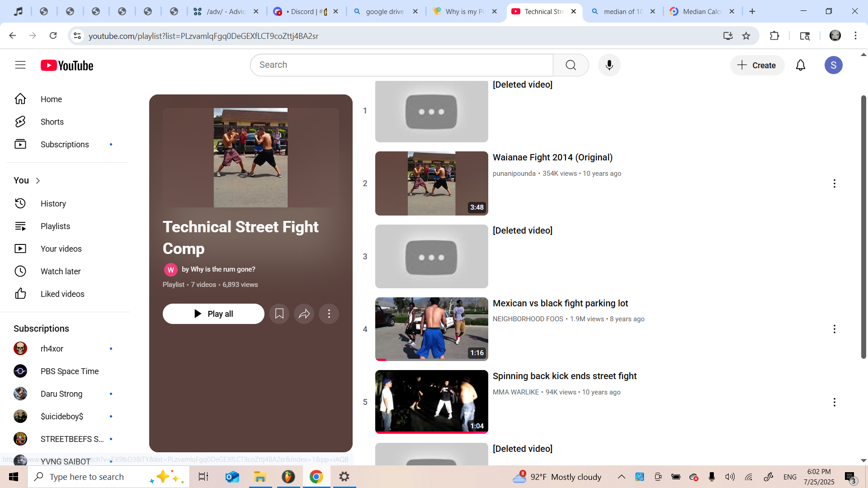Save playlist with bookmark icon
Screen dimensions: 868x488
pos(279,314)
